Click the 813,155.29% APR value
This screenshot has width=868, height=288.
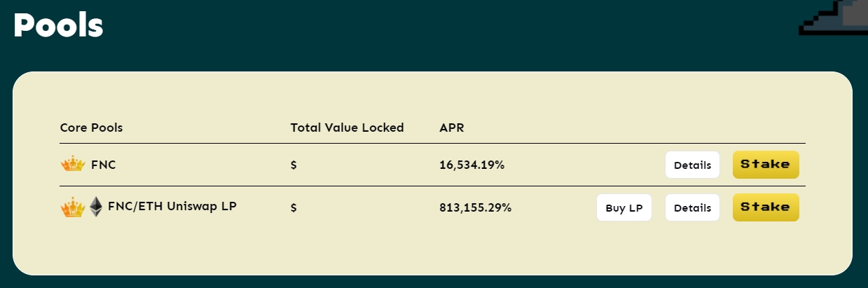pyautogui.click(x=475, y=207)
